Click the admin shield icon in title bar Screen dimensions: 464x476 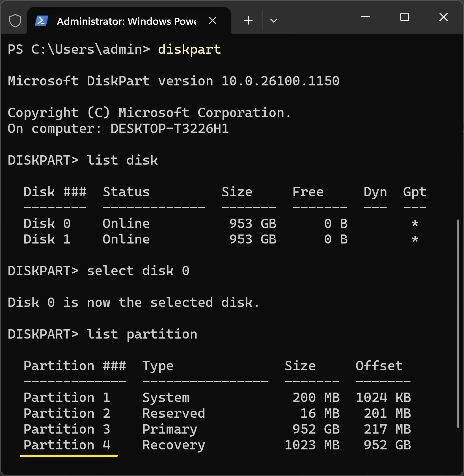pos(15,21)
